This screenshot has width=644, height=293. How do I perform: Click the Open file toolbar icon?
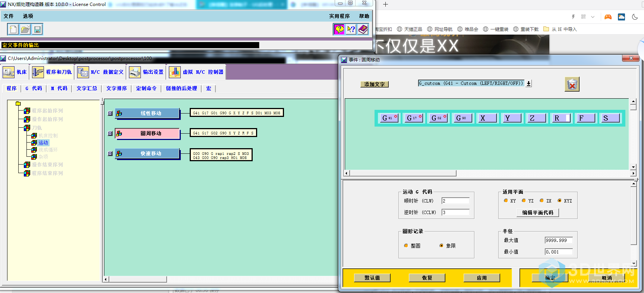pyautogui.click(x=25, y=29)
